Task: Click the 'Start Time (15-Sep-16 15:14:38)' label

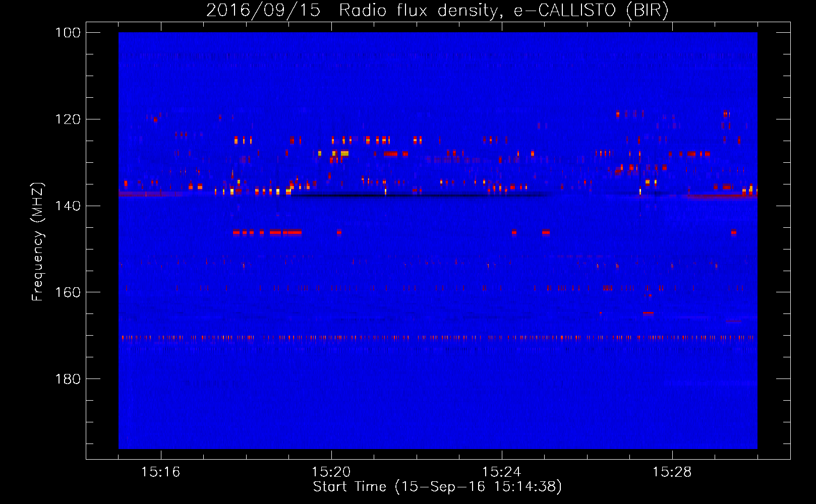Action: [437, 487]
